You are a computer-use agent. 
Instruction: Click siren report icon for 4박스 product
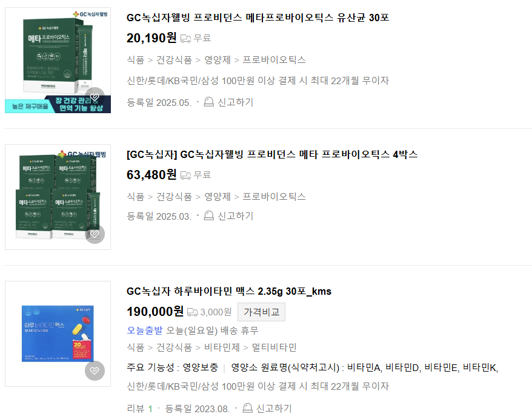(208, 215)
